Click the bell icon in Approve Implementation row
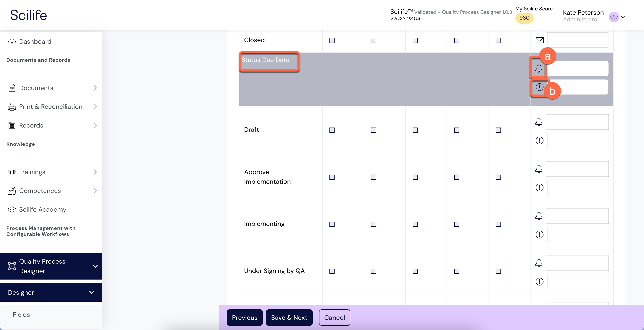644x330 pixels. tap(539, 169)
